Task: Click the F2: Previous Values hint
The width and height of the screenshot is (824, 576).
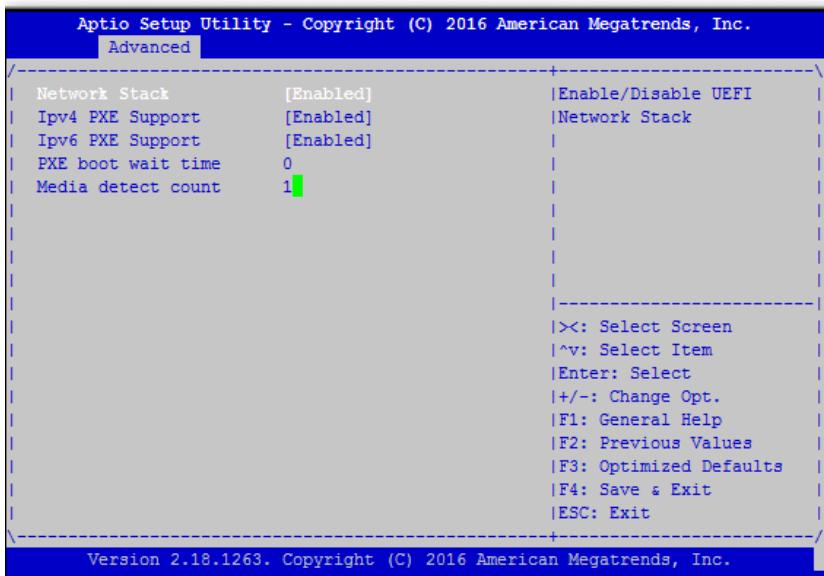Action: coord(655,443)
